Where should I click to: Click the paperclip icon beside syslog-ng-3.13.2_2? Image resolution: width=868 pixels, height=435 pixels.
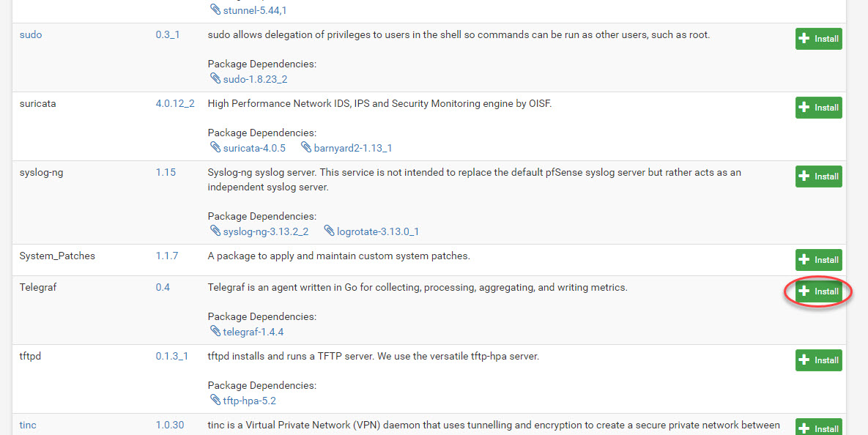(x=215, y=231)
